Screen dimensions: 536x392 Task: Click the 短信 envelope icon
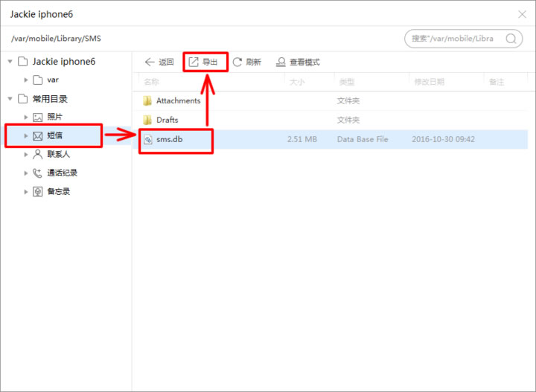[38, 136]
